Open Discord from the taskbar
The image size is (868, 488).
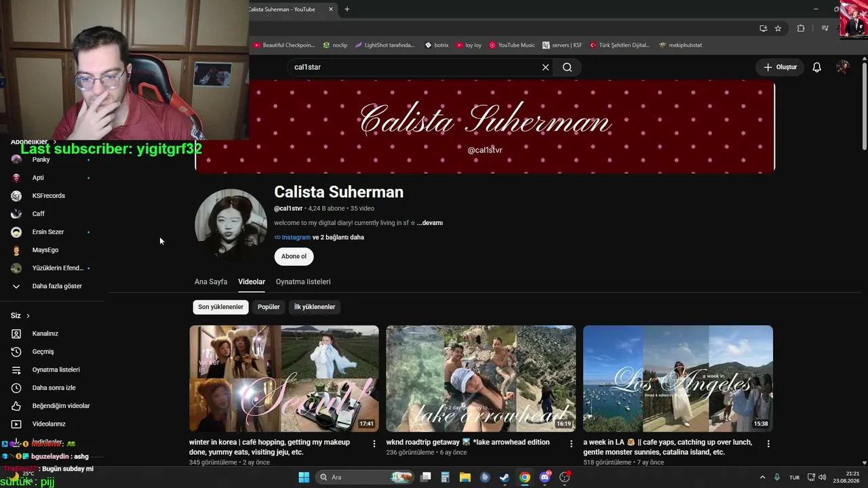pyautogui.click(x=545, y=477)
